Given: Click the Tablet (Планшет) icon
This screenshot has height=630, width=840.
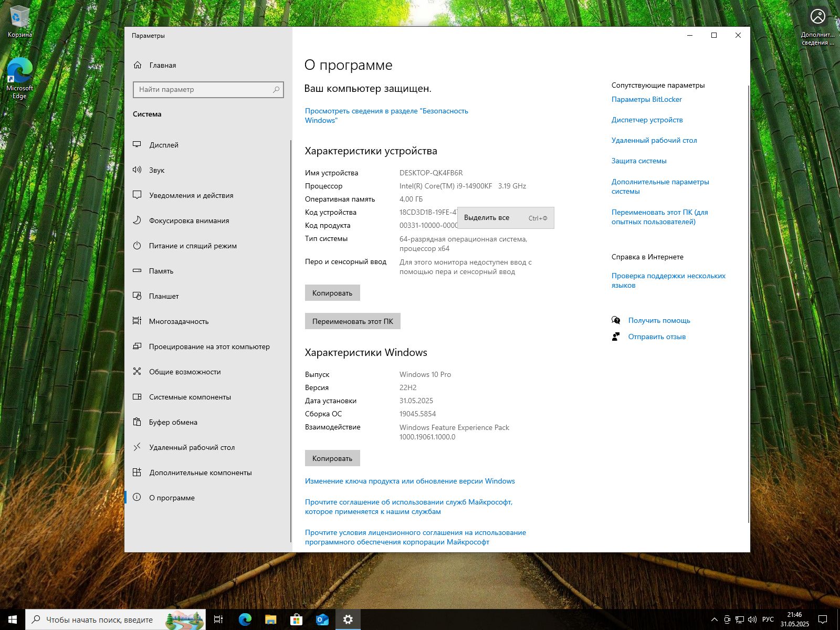Looking at the screenshot, I should click(137, 296).
